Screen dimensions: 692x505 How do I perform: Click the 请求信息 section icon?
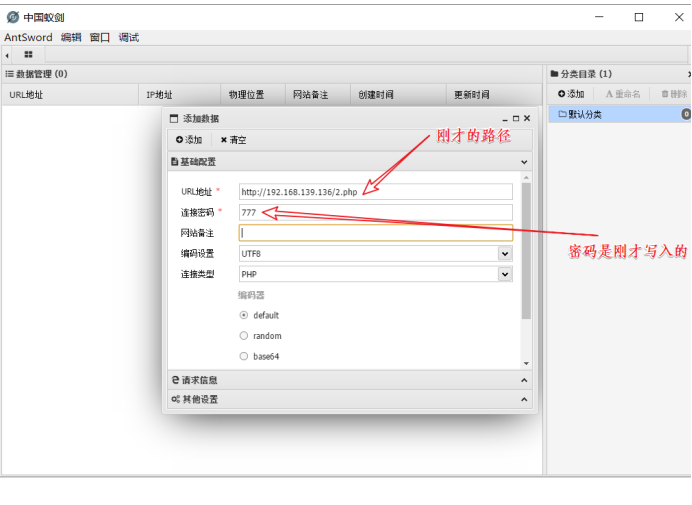click(x=175, y=380)
